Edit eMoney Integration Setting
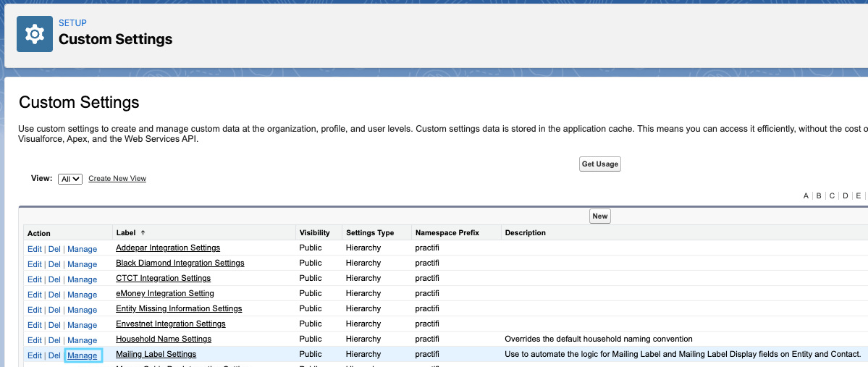Viewport: 868px width, 367px height. [34, 295]
